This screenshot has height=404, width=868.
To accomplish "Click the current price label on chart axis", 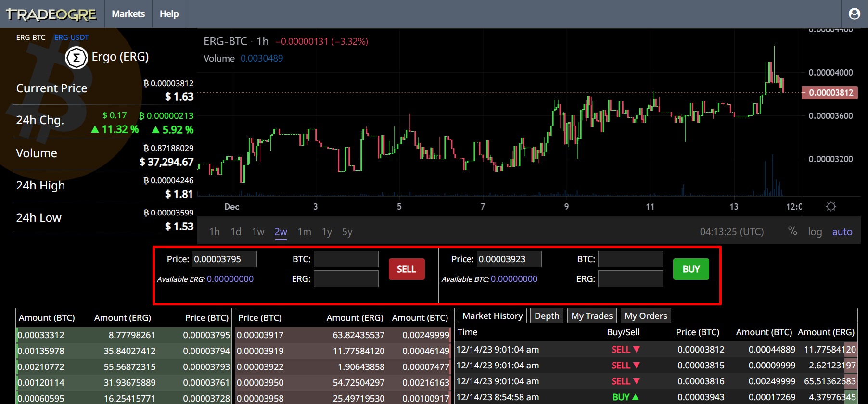I will (x=830, y=93).
